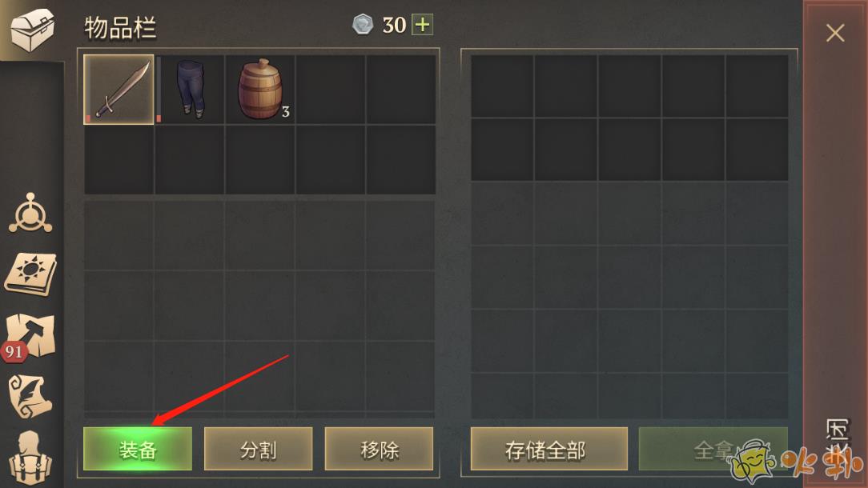Select the sword item in inventory
The image size is (868, 488).
[119, 89]
